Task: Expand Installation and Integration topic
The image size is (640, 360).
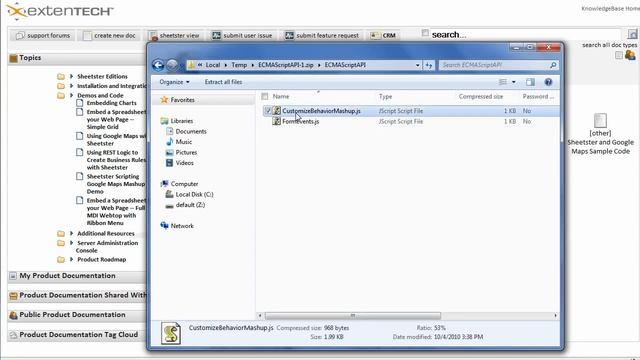Action: coord(71,86)
